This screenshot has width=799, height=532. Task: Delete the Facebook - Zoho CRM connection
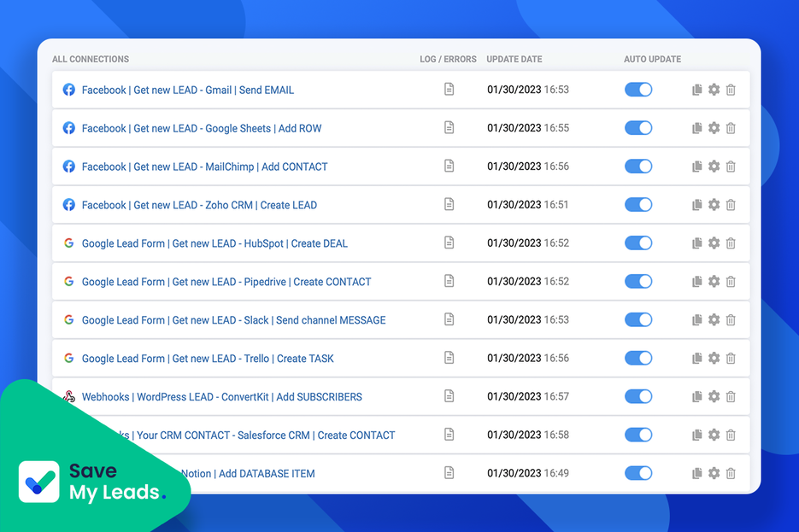click(731, 204)
